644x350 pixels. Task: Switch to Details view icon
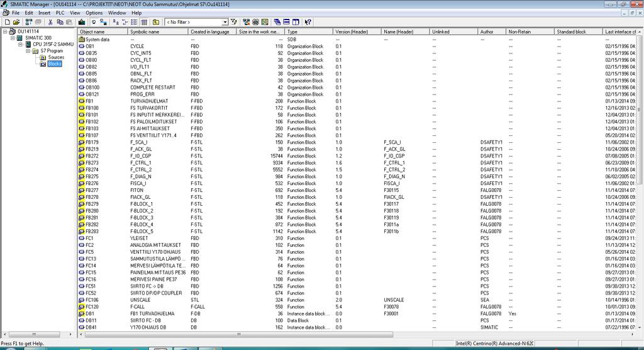(x=144, y=22)
